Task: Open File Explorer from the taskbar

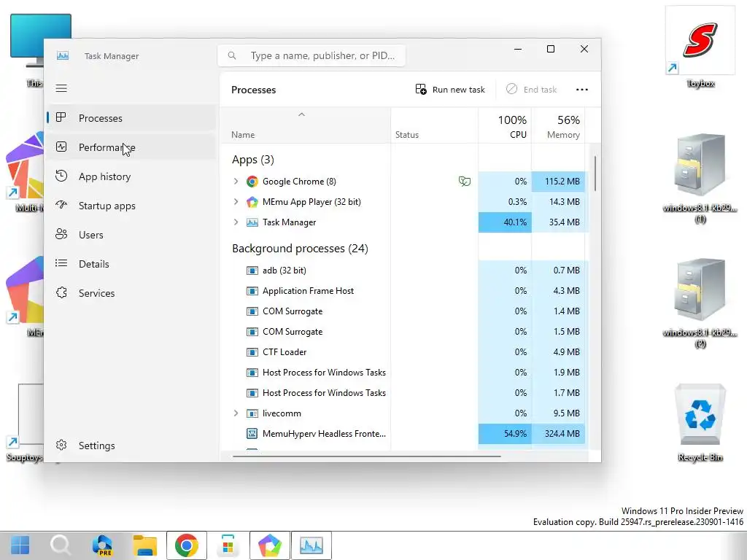Action: (x=145, y=545)
